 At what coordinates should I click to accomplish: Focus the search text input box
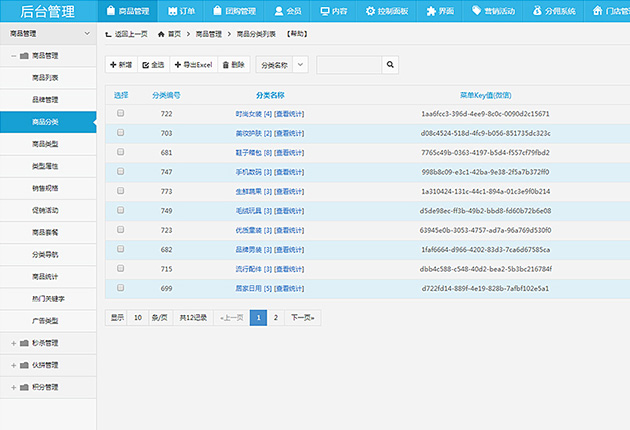349,65
